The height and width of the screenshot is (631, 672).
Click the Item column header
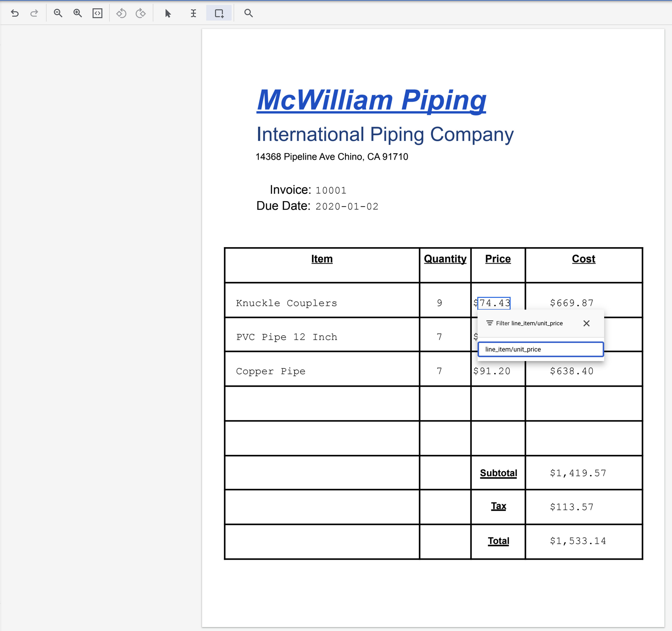pyautogui.click(x=323, y=259)
